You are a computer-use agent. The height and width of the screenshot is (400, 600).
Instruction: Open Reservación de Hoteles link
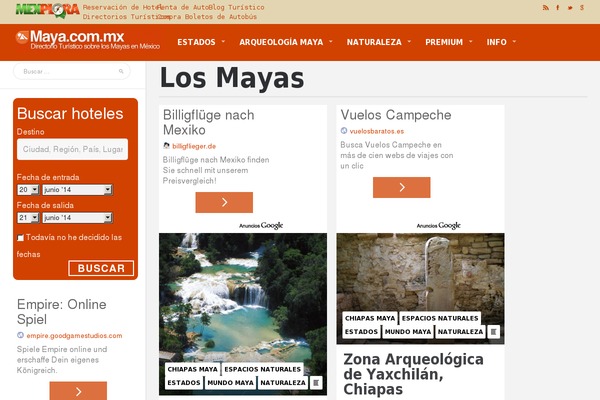121,7
